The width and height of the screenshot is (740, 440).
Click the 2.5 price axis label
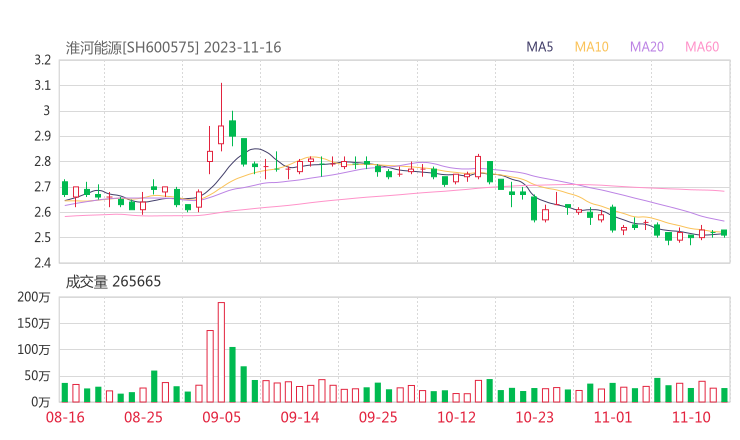pos(42,237)
